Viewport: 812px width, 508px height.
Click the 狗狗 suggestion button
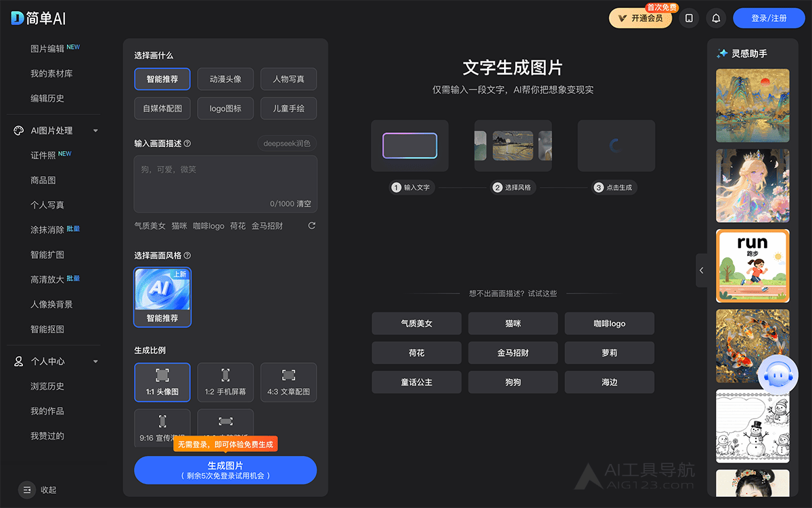click(x=513, y=382)
